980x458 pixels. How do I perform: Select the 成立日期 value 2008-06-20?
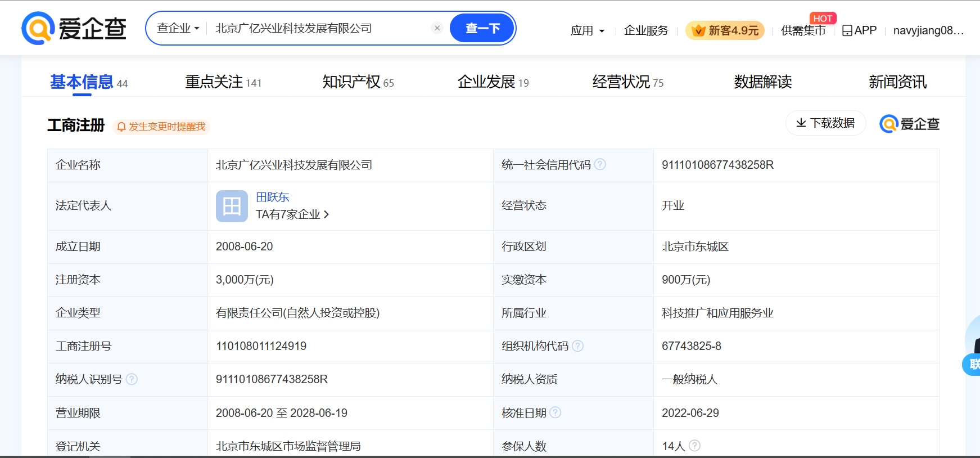[244, 246]
